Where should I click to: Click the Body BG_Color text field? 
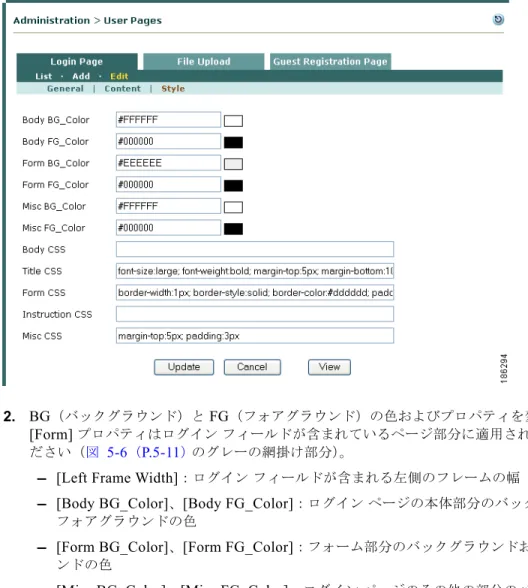168,120
